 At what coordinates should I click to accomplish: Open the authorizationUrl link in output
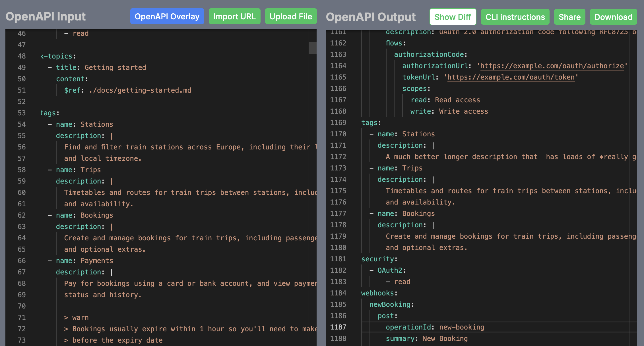pyautogui.click(x=552, y=66)
